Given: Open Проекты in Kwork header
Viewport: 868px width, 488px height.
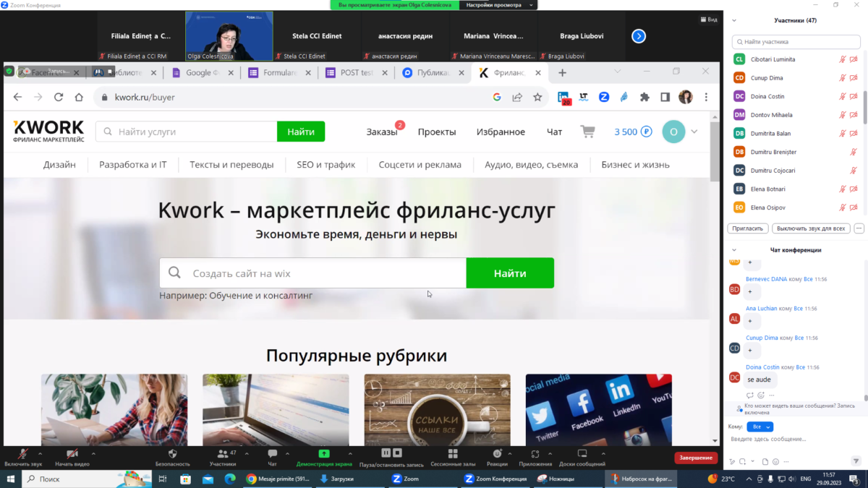Looking at the screenshot, I should [437, 132].
